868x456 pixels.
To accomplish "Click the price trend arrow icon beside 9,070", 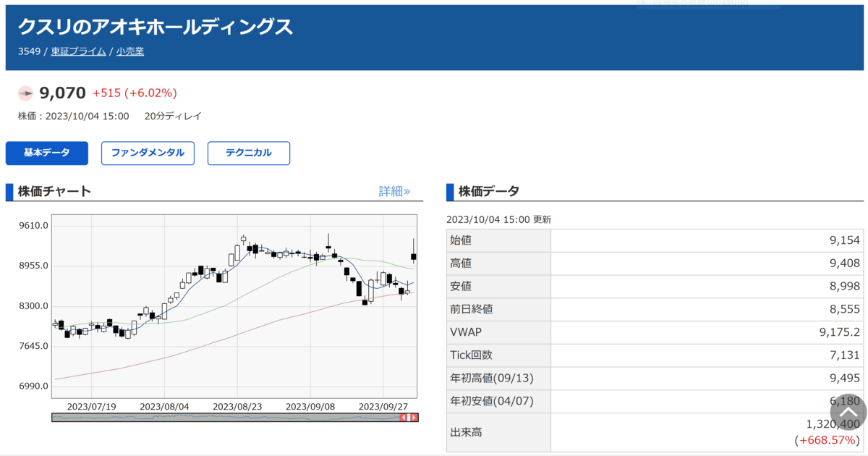I will (x=25, y=93).
